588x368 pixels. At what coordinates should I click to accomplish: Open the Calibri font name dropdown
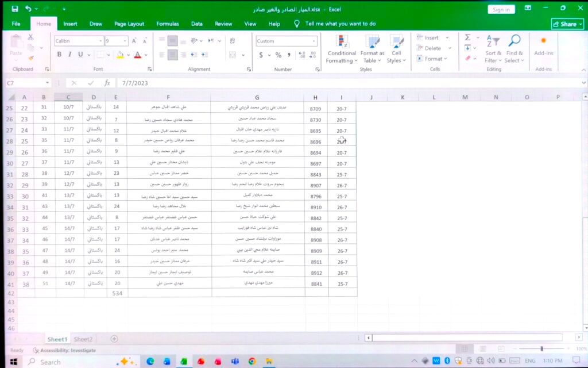click(x=101, y=41)
